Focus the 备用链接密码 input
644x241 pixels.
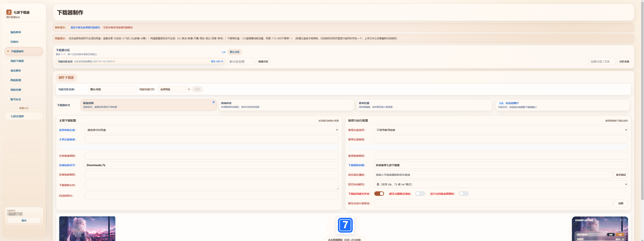point(501,156)
